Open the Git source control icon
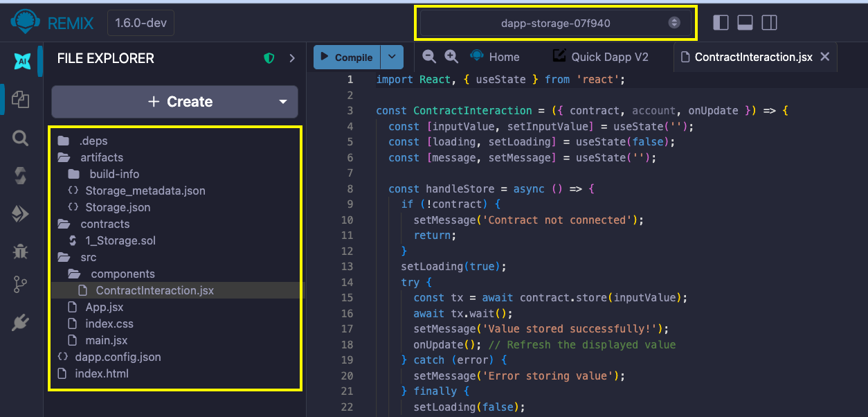Viewport: 868px width, 417px height. click(x=21, y=284)
